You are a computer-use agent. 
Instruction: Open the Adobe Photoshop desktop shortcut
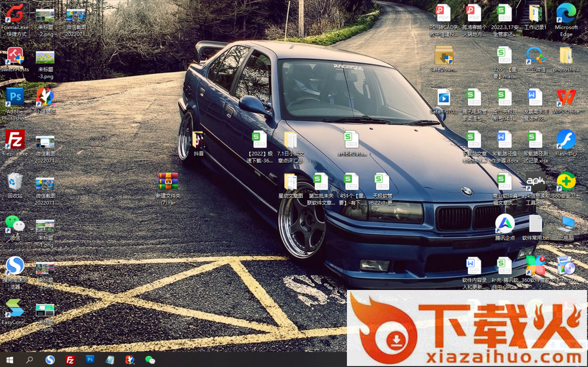click(x=15, y=97)
